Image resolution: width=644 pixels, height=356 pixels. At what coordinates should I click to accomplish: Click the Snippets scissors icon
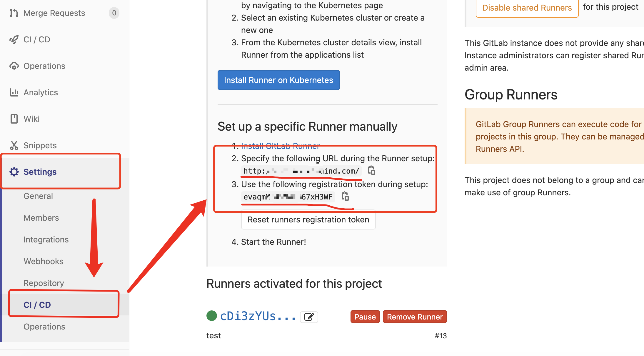tap(14, 145)
